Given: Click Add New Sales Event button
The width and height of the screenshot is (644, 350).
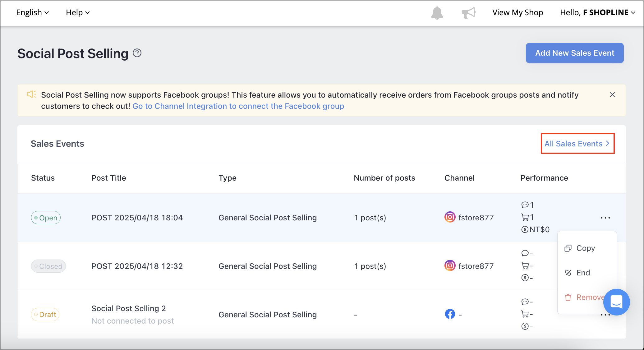Looking at the screenshot, I should 575,53.
